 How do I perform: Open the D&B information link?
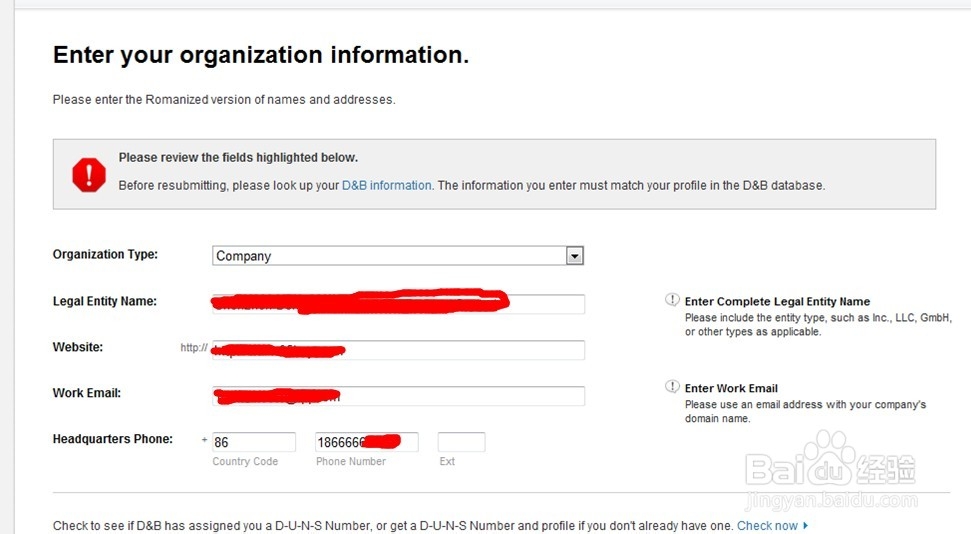pyautogui.click(x=387, y=185)
